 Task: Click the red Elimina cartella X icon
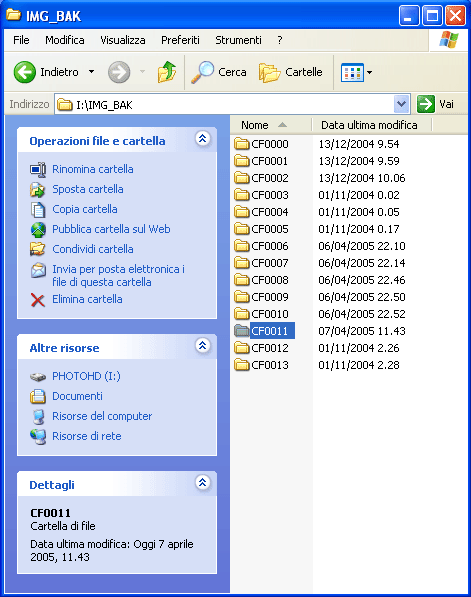(38, 300)
